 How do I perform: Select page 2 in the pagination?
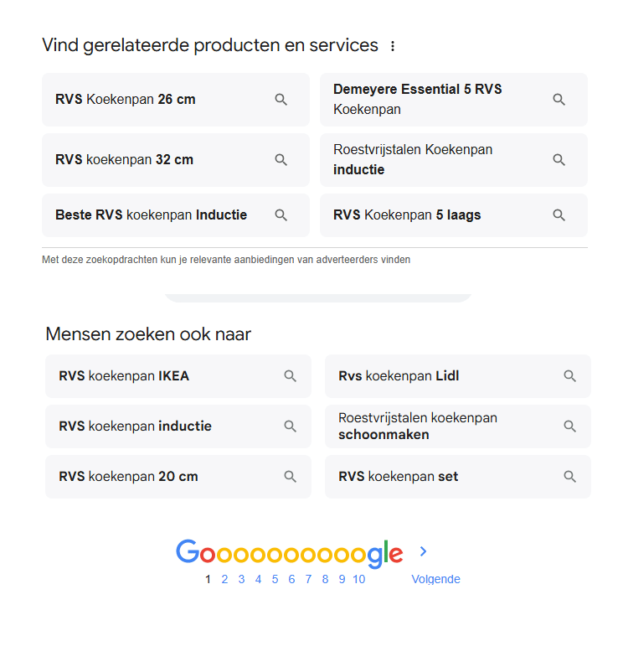pyautogui.click(x=224, y=578)
